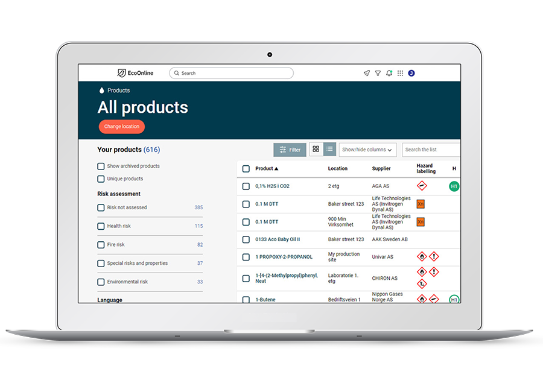Open product 0,1% H2S i CO2
543x392 pixels.
pos(272,186)
